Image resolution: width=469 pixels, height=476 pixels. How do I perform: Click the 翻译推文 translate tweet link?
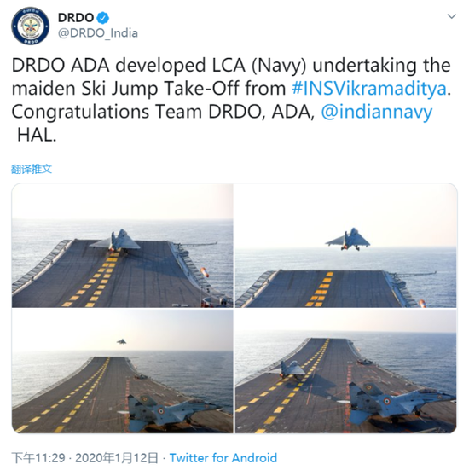(32, 169)
